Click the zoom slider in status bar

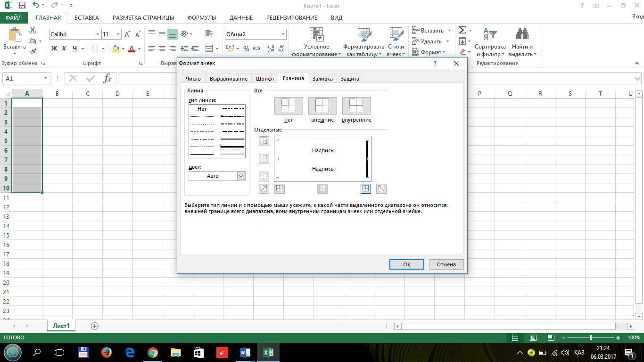click(591, 338)
